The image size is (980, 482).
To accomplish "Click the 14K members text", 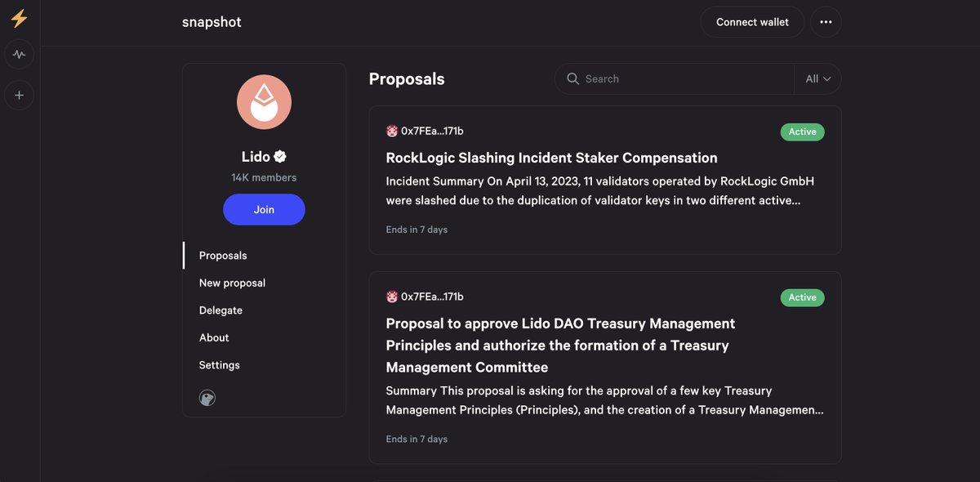I will (x=264, y=177).
